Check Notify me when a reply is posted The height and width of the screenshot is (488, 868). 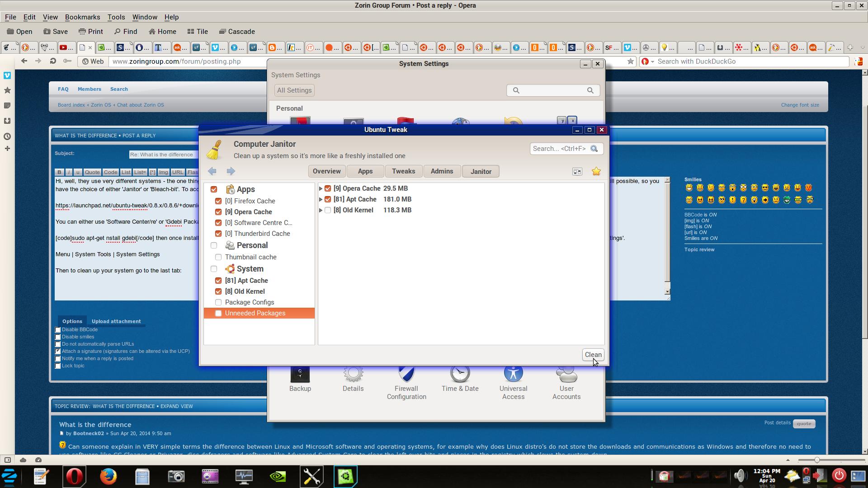point(58,359)
